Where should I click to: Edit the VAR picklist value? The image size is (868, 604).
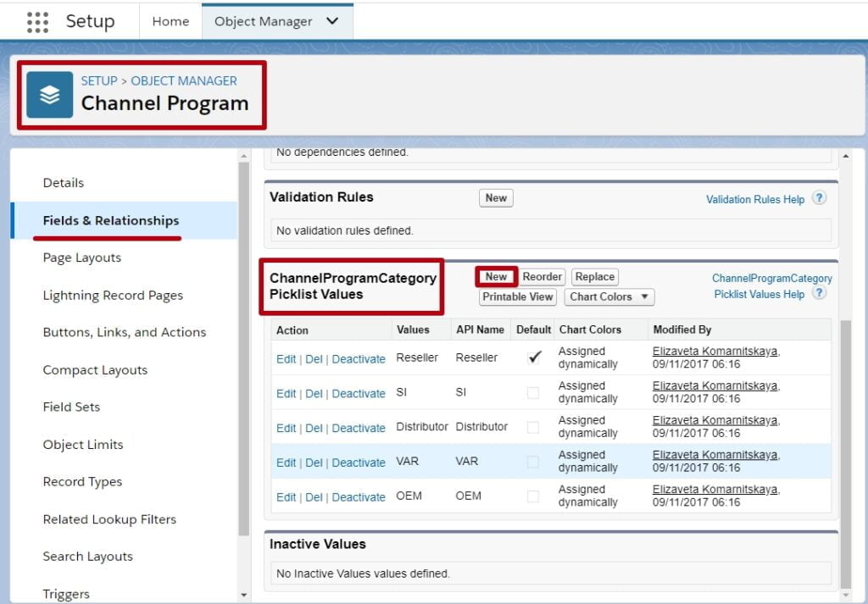(287, 463)
